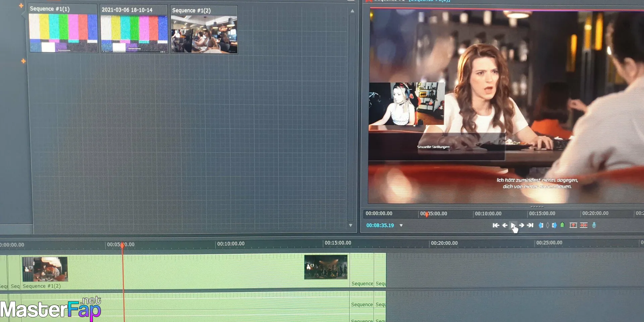Click the end clip thumbnail on the video track
Screen dimensions: 644x322
click(x=326, y=267)
